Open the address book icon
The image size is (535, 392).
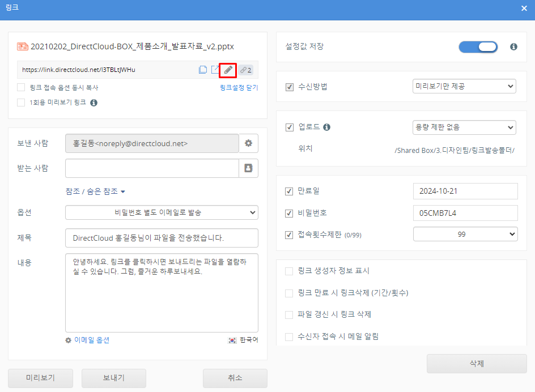click(x=248, y=168)
